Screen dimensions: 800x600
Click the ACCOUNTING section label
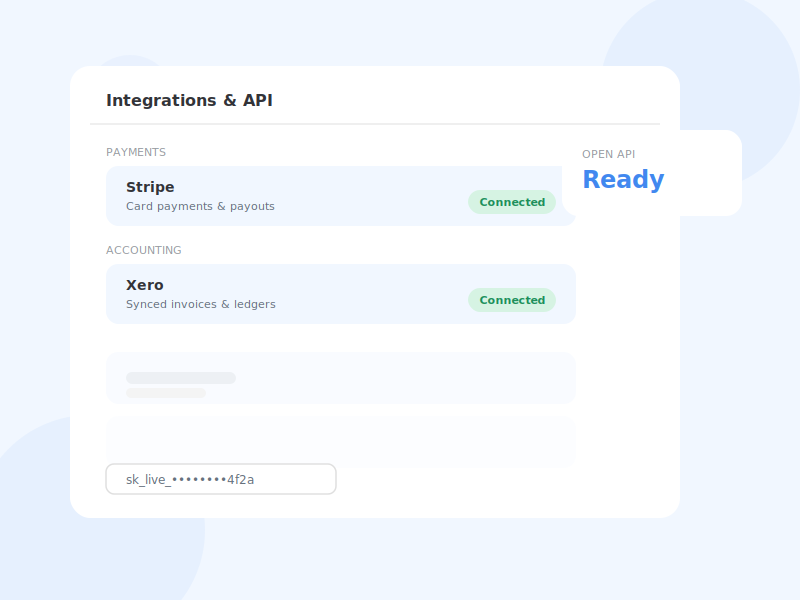[x=143, y=250]
